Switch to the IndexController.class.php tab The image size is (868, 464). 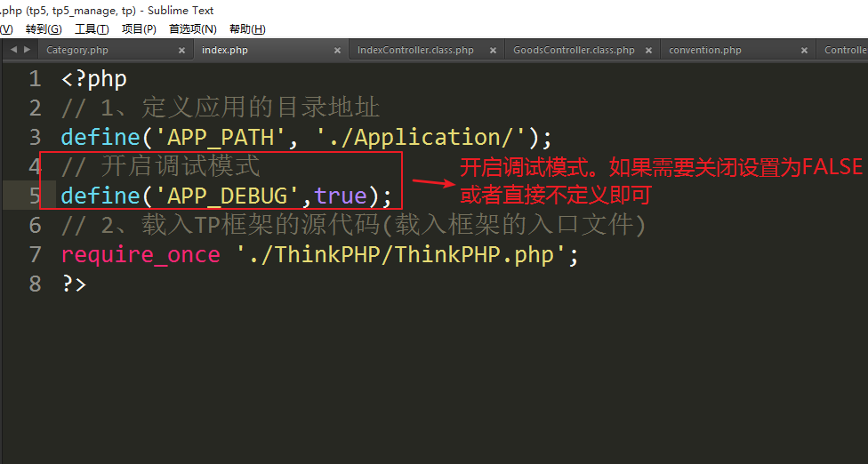[x=415, y=51]
